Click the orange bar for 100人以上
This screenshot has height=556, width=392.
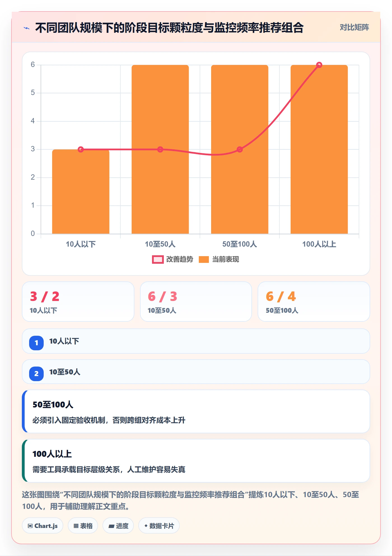click(319, 149)
